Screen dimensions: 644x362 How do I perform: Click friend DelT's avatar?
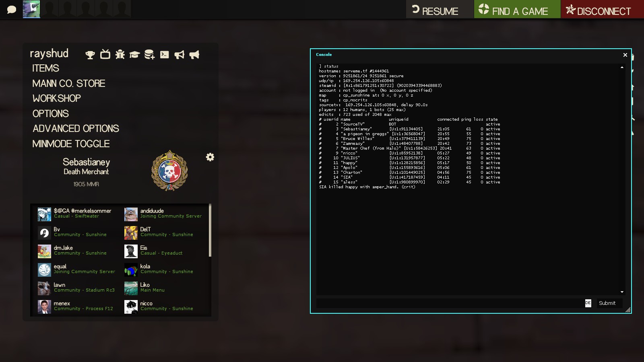pos(131,233)
